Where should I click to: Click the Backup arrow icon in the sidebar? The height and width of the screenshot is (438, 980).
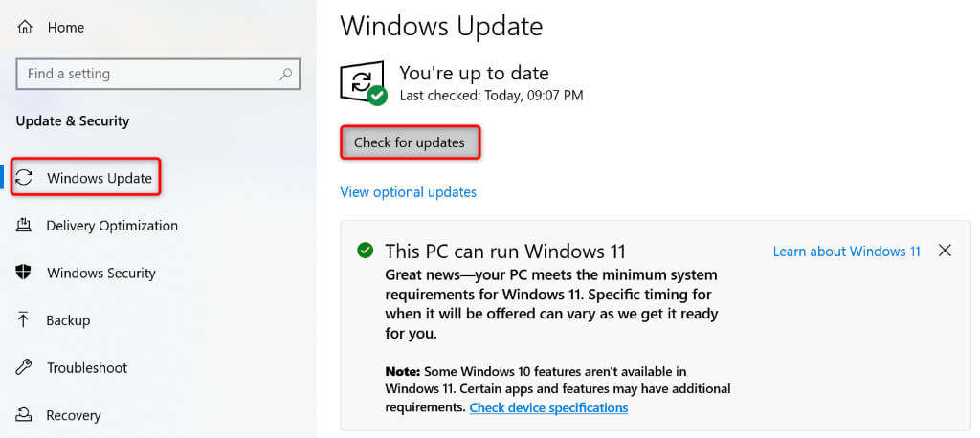[x=25, y=320]
